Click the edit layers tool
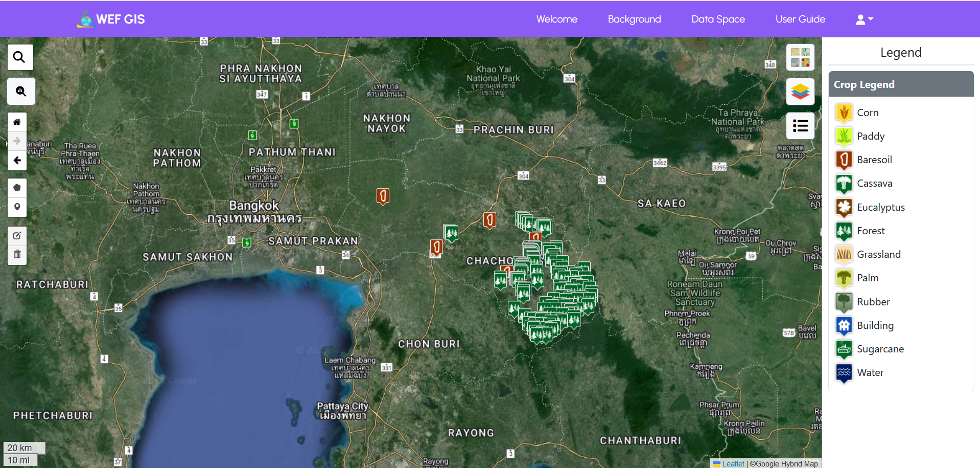This screenshot has height=468, width=980. (17, 236)
